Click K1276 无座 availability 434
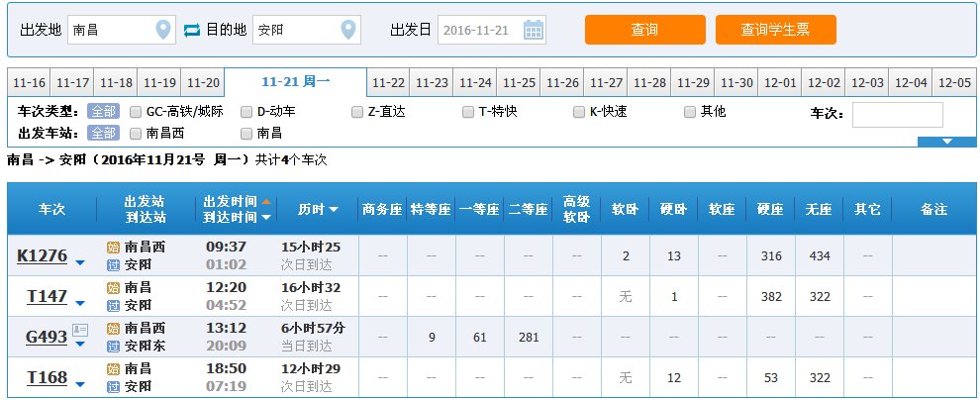980x400 pixels. pyautogui.click(x=820, y=256)
